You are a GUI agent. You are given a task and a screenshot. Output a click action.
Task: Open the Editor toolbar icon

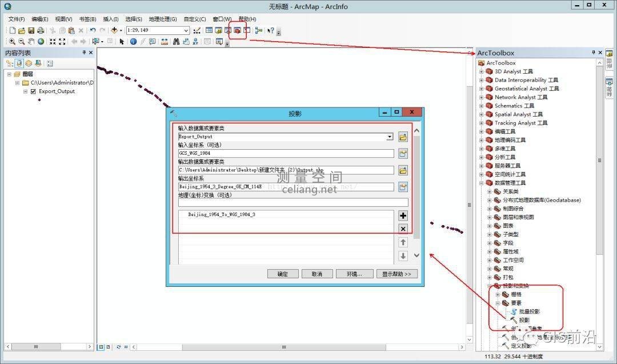pos(197,30)
